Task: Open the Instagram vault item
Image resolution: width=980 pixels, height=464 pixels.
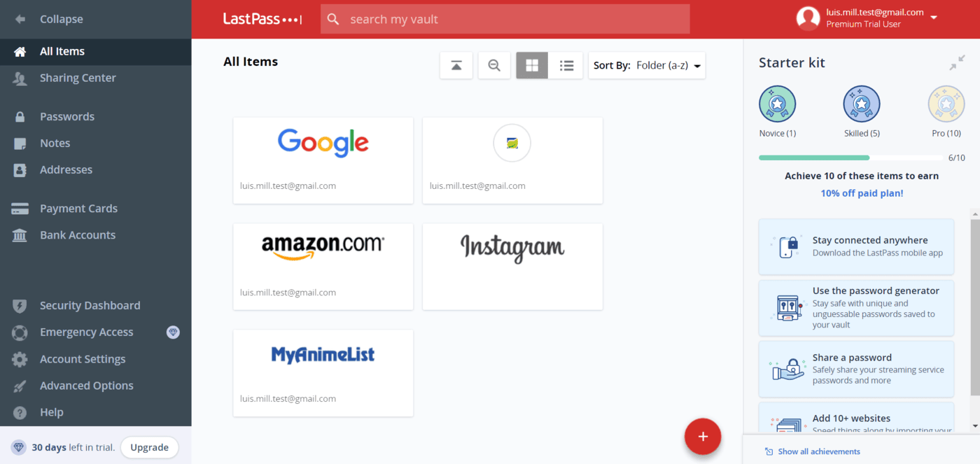Action: (x=512, y=267)
